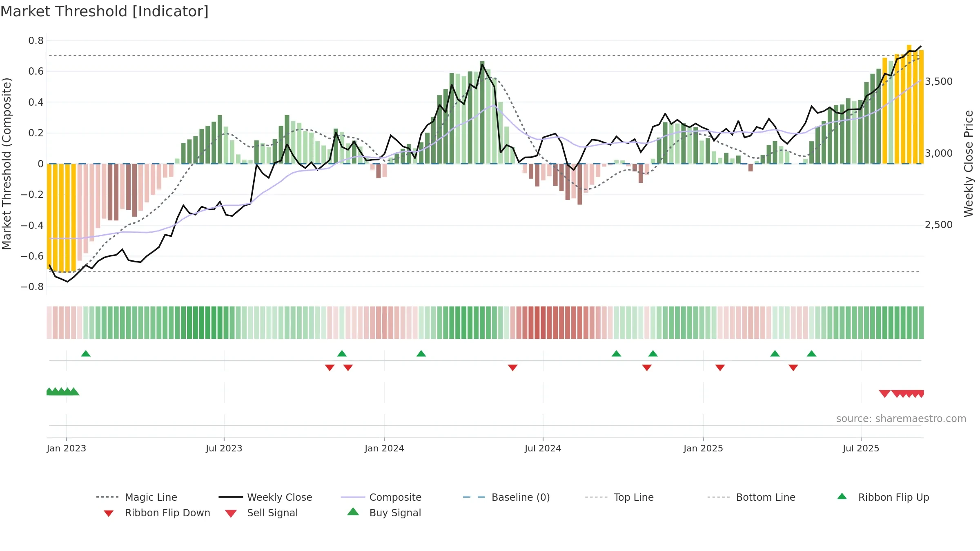The width and height of the screenshot is (980, 551).
Task: Click last Ribbon Flip Up marker before Jul 2025
Action: click(812, 353)
